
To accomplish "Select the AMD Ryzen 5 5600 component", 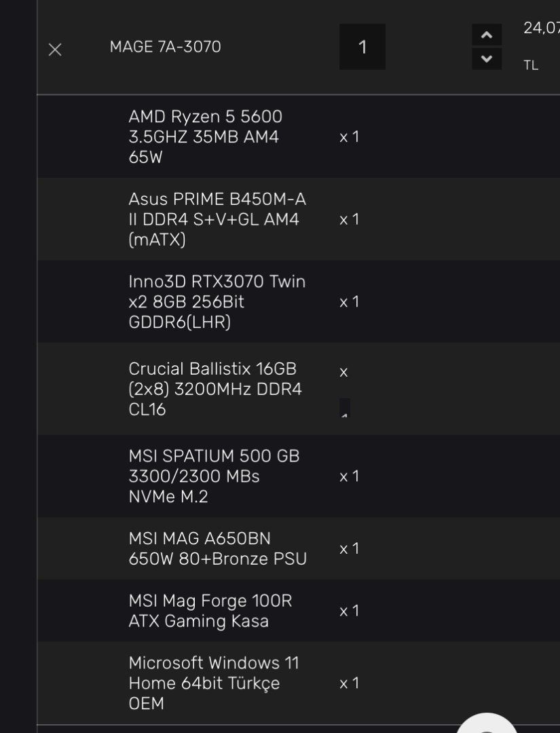I will 205,137.
